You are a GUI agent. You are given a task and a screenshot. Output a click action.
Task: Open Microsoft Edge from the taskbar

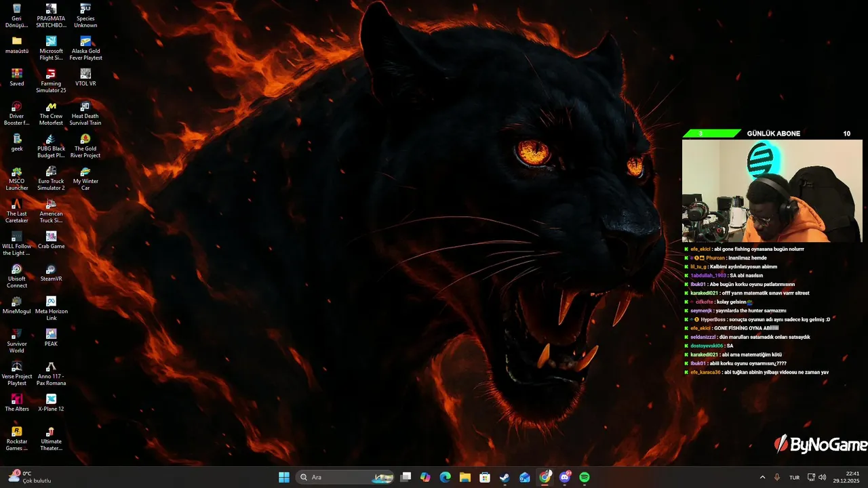pos(445,477)
